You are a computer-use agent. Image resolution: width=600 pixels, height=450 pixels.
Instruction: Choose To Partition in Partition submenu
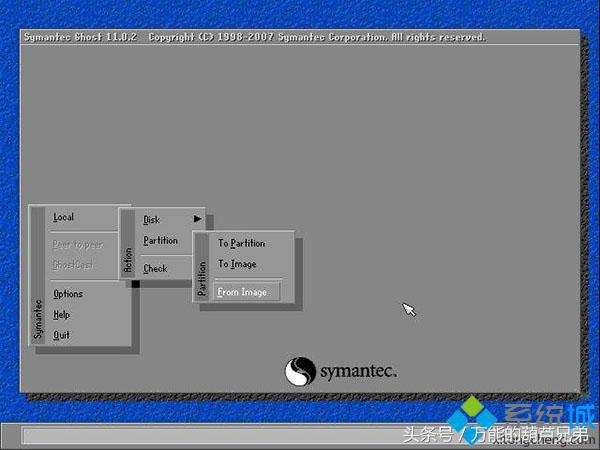pos(241,243)
